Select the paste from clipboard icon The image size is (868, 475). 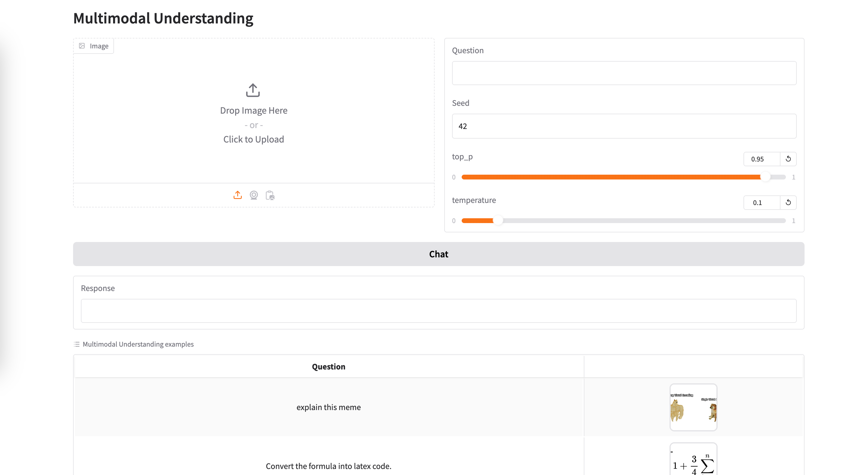pos(270,195)
